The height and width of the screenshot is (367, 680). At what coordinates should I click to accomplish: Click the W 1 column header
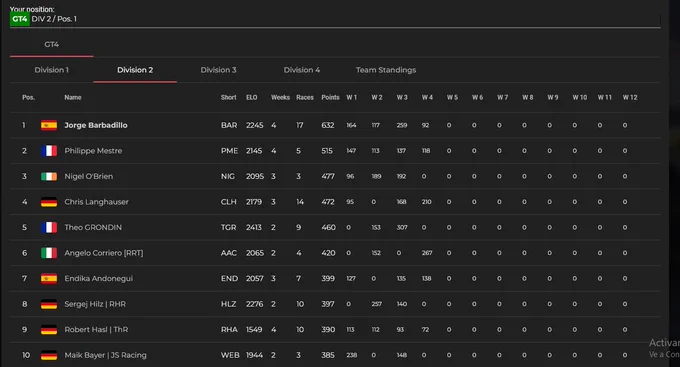351,97
